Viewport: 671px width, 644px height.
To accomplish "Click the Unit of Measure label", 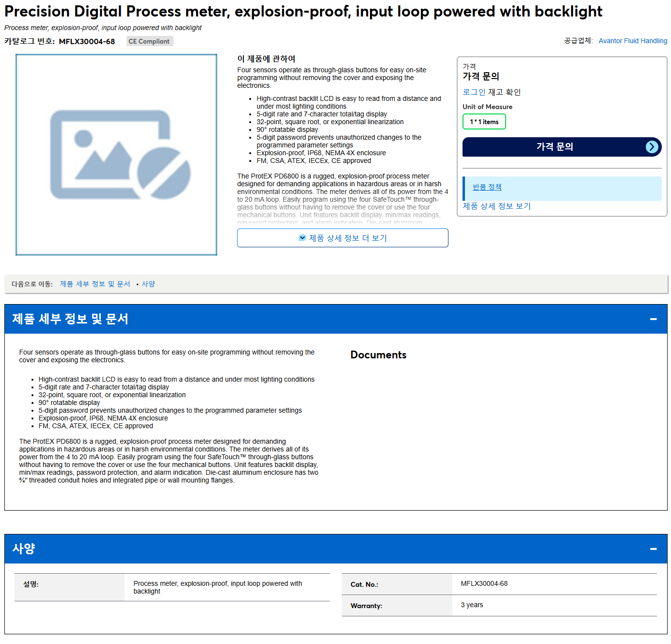I will [x=487, y=107].
